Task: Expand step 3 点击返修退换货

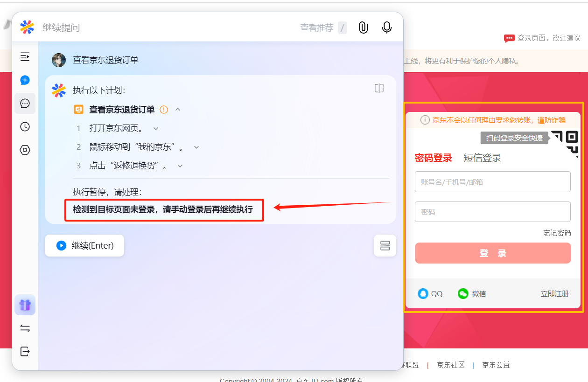Action: (x=180, y=166)
